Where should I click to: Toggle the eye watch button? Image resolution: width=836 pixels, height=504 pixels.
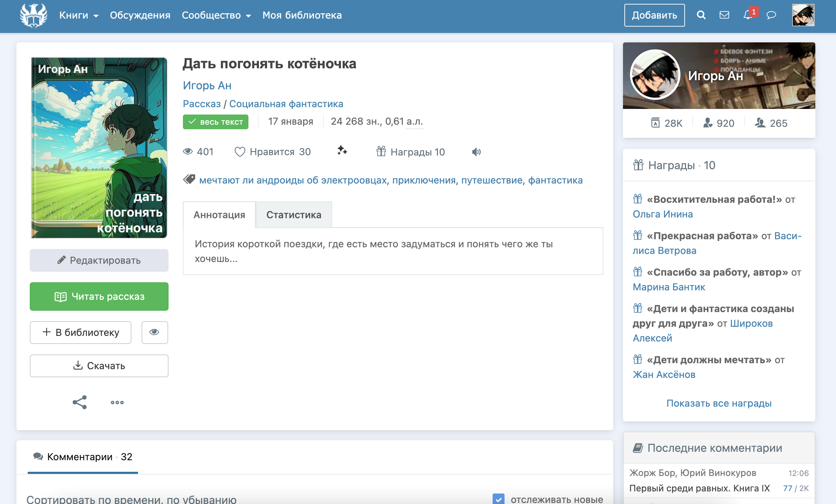(x=155, y=332)
